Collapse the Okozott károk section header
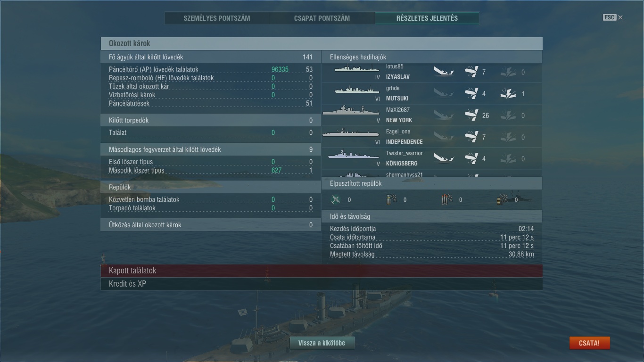The image size is (644, 362). (322, 43)
